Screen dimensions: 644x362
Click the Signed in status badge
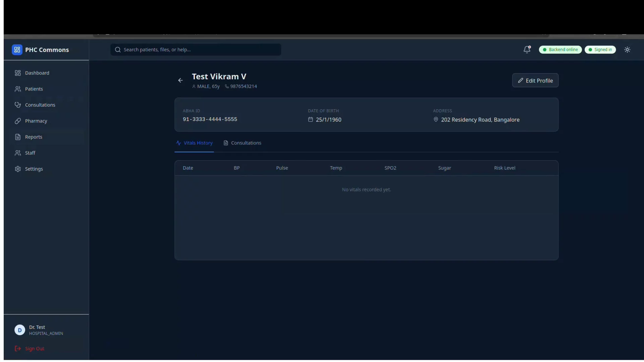point(600,50)
